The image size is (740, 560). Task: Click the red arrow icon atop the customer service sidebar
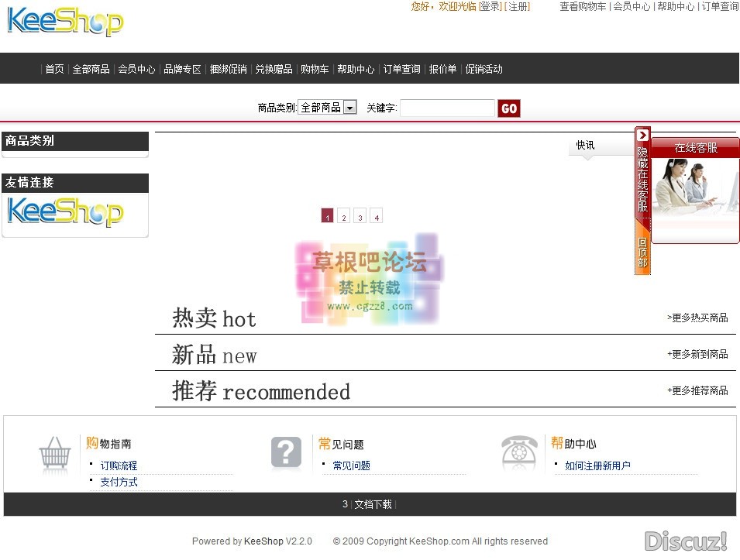pos(642,132)
